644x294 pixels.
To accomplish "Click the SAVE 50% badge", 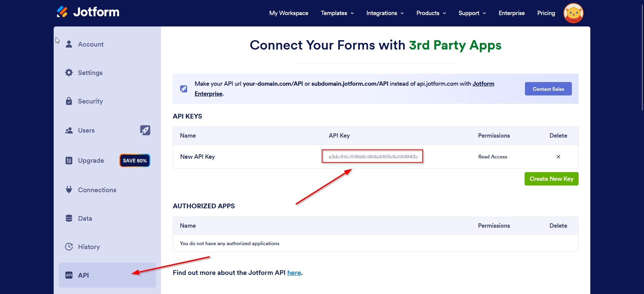I will click(x=135, y=160).
